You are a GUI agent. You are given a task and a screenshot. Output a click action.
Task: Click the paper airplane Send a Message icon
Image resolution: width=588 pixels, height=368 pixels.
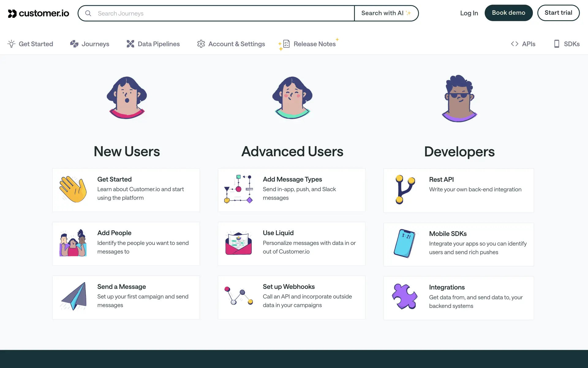click(x=74, y=296)
